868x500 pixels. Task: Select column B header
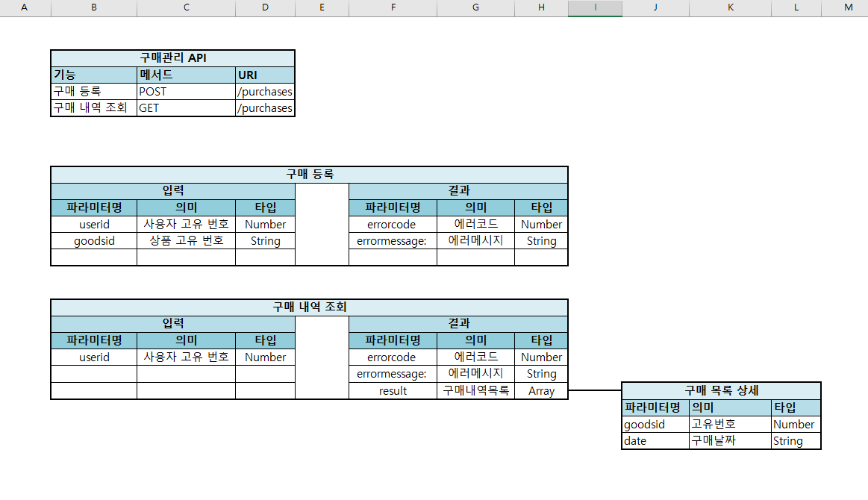94,7
